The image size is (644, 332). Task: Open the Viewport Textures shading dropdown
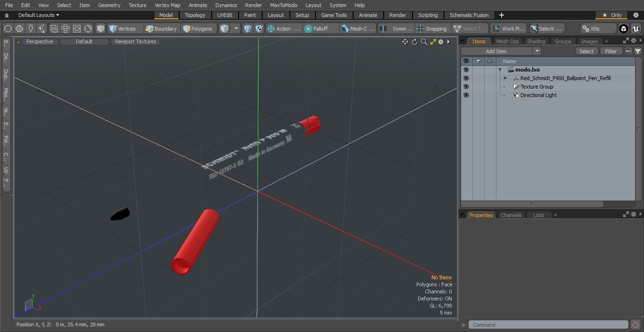click(135, 41)
